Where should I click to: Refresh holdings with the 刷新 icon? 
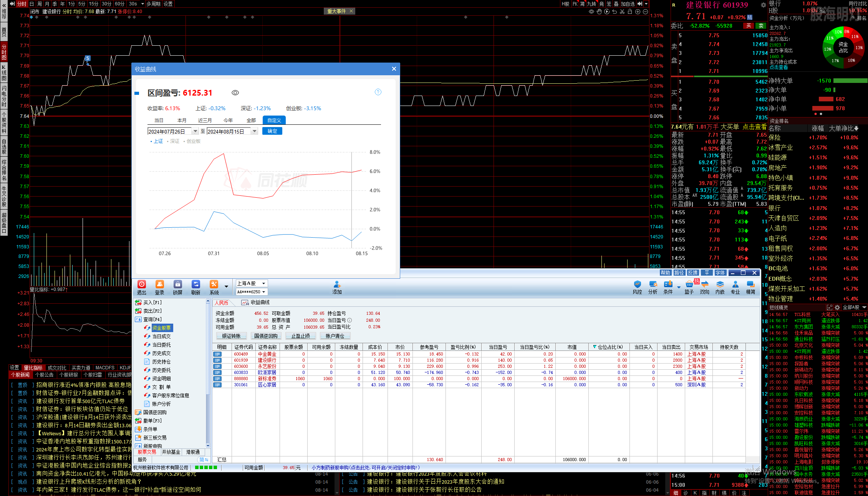(195, 287)
